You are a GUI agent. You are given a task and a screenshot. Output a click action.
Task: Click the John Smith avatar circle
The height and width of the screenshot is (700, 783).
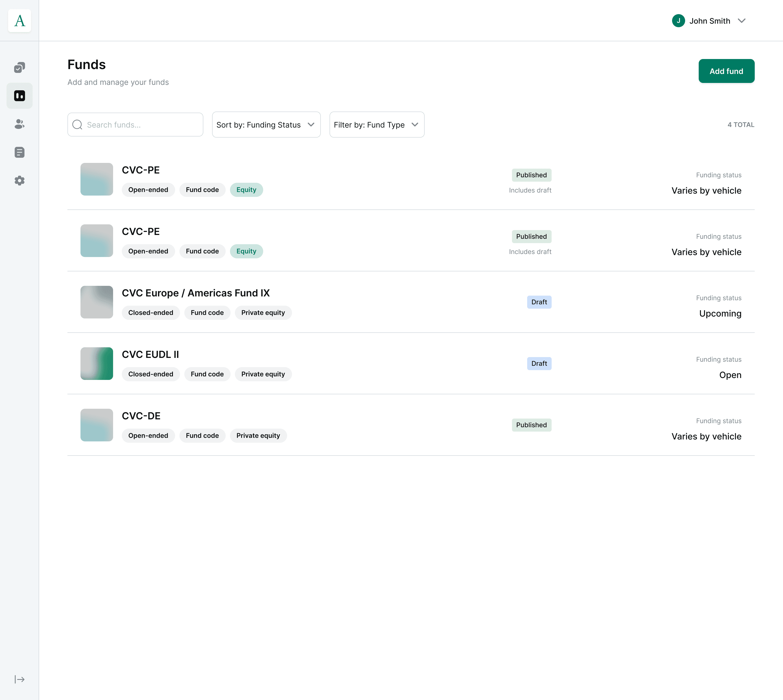click(678, 21)
